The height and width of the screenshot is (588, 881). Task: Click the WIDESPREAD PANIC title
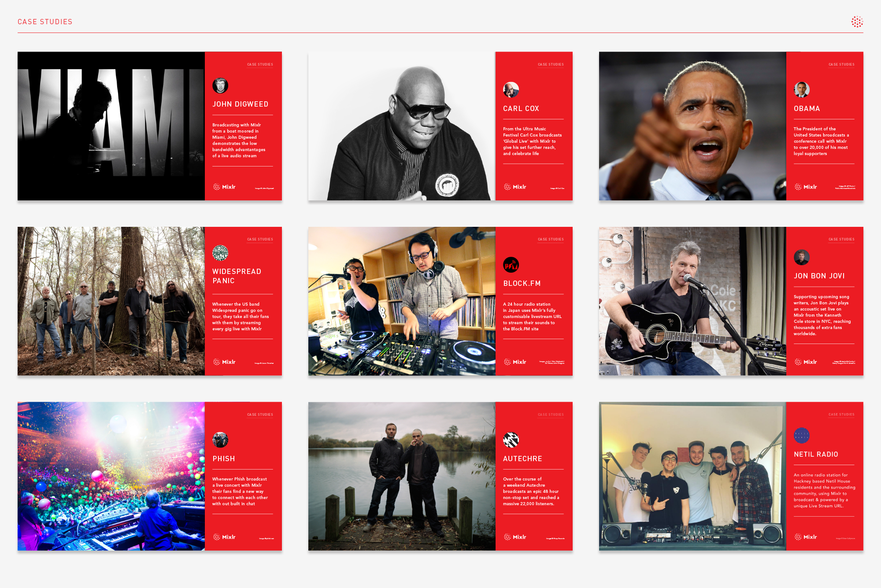(237, 276)
